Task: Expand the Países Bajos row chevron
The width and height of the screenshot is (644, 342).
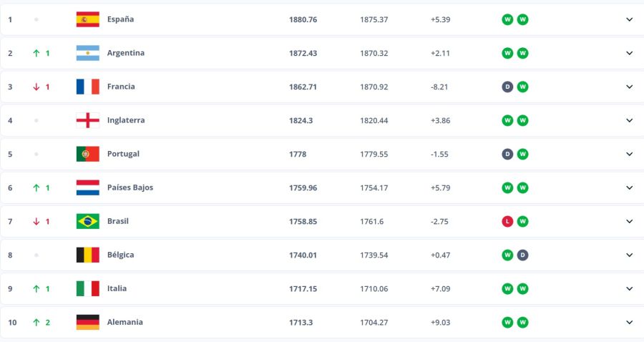Action: coord(630,187)
